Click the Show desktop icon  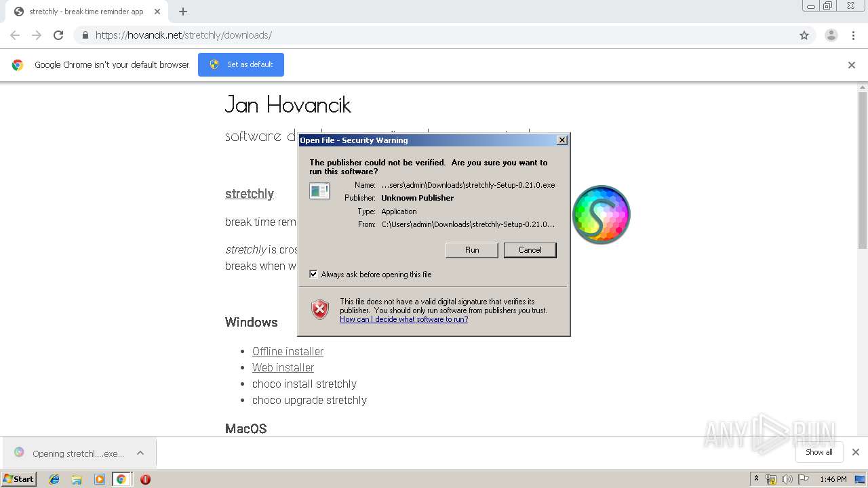pos(860,479)
